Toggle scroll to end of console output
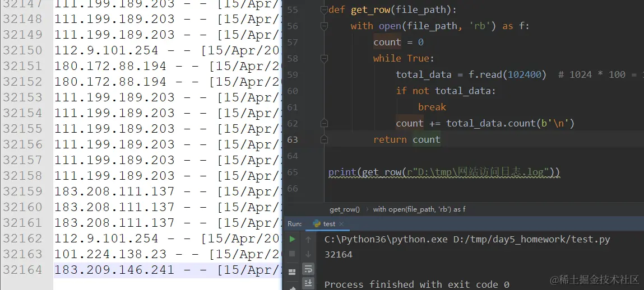 [308, 283]
